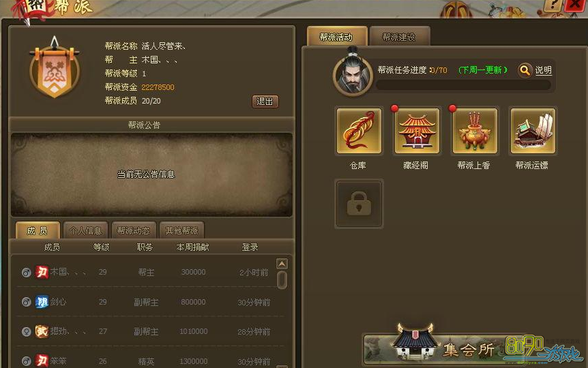Click the member list scroll-up arrow
Screen dimensions: 588x368
(282, 264)
